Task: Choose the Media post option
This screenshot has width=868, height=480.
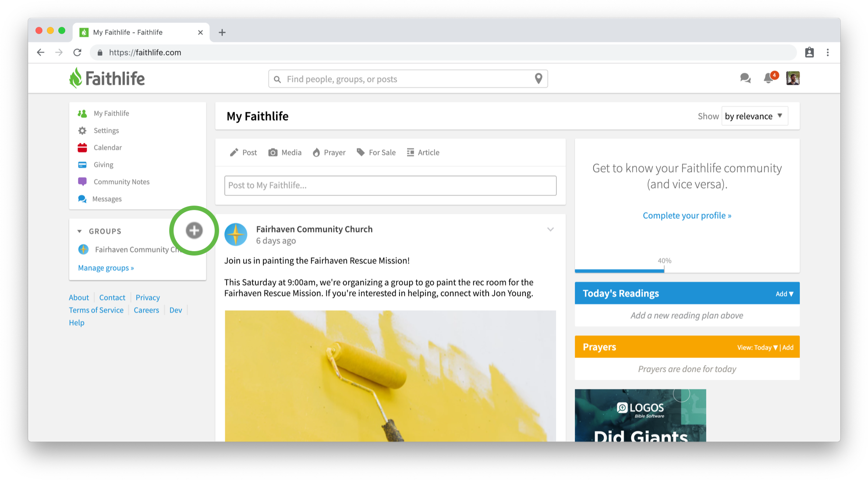Action: [x=285, y=152]
